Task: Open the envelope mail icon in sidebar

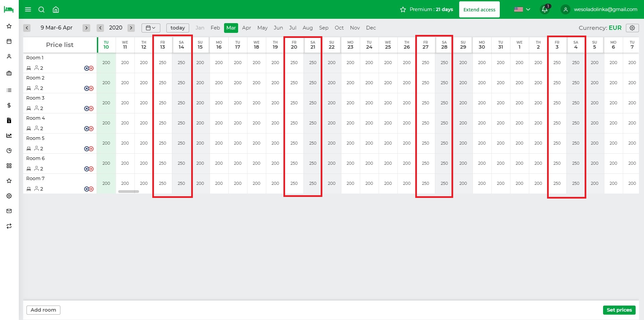Action: [9, 211]
